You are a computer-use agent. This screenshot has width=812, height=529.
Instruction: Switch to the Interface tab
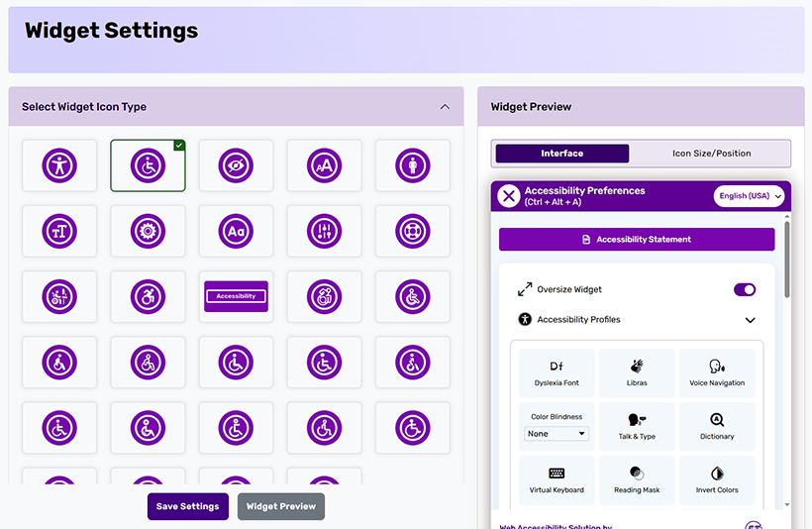pyautogui.click(x=562, y=154)
